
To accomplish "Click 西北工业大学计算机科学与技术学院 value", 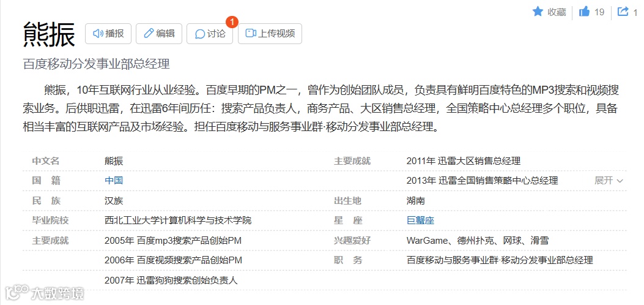I will point(178,220).
